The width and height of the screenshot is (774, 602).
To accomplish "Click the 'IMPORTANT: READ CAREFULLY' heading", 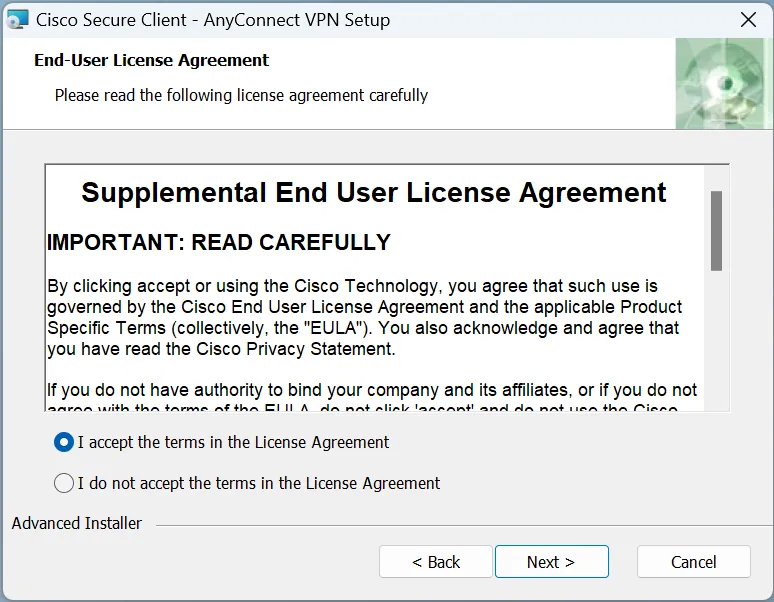I will point(219,242).
